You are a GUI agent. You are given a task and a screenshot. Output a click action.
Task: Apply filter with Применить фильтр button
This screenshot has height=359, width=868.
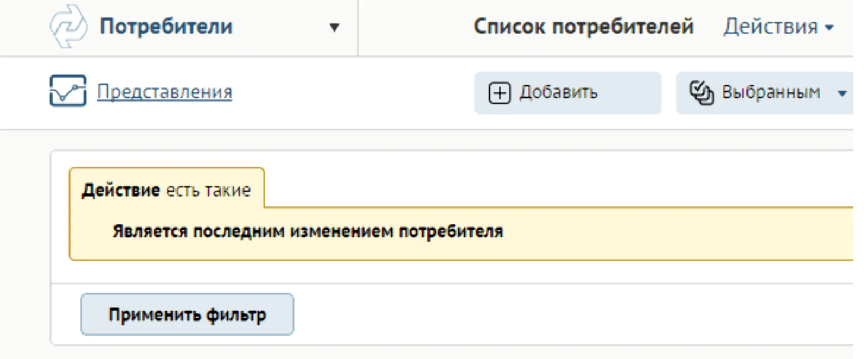tap(187, 314)
